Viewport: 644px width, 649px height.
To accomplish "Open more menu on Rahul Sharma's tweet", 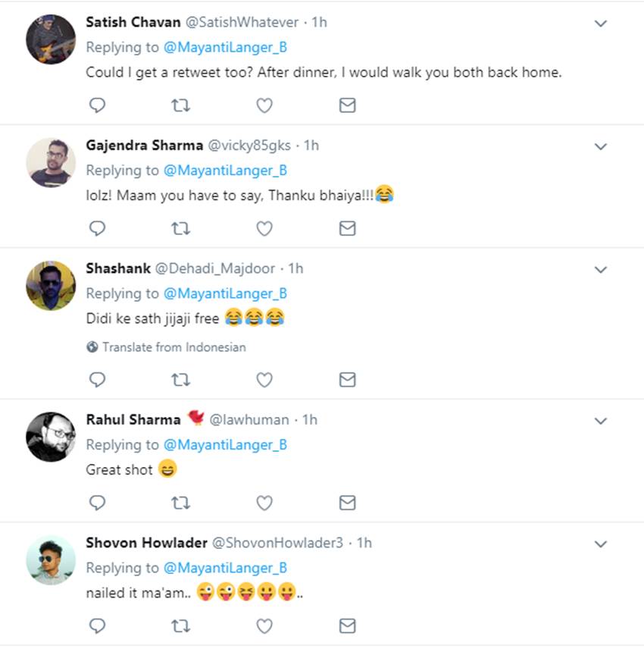I will click(601, 421).
